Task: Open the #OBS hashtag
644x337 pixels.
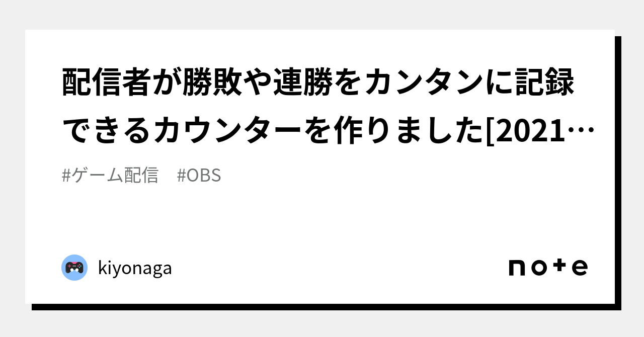Action: (199, 176)
